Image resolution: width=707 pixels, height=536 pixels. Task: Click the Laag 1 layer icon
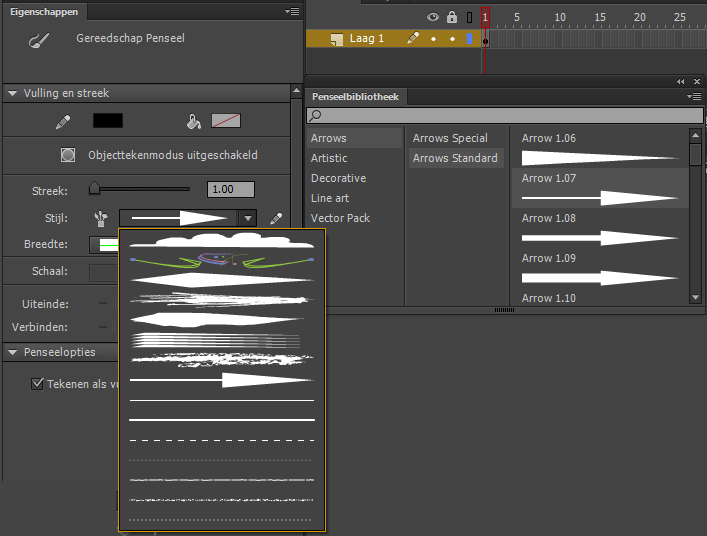pyautogui.click(x=336, y=40)
